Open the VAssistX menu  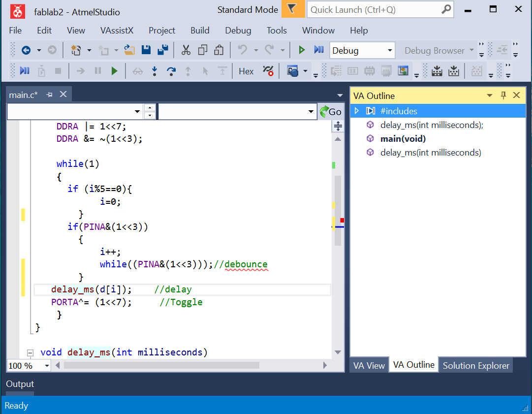tap(117, 31)
